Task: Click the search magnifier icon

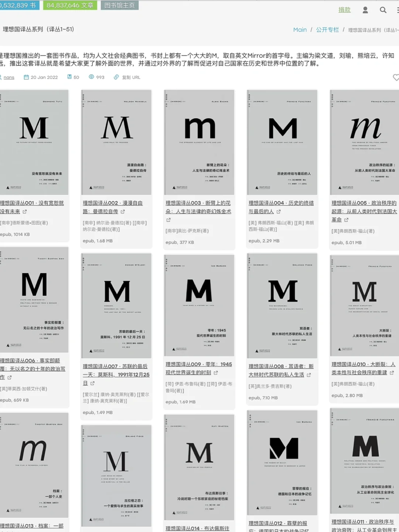Action: 383,10
